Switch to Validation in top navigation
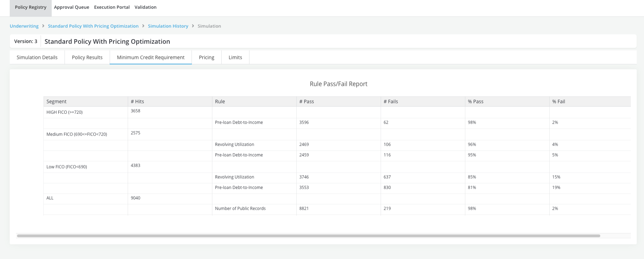Viewport: 644px width, 259px height. [145, 7]
